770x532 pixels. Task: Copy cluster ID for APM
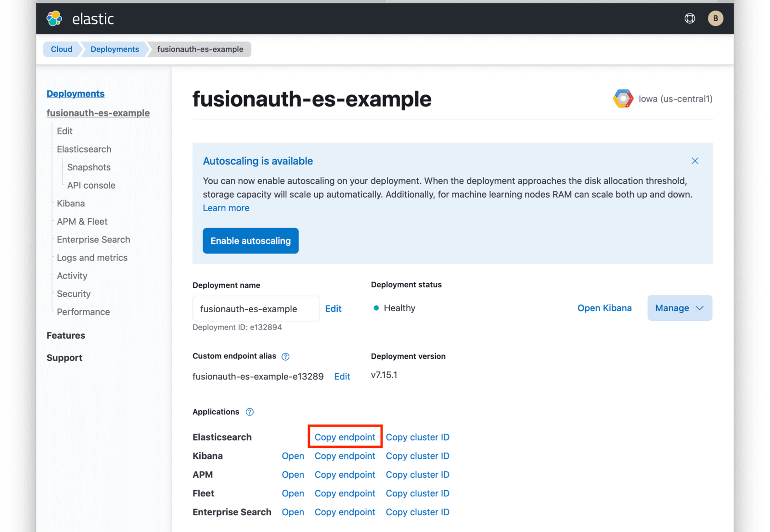(418, 474)
